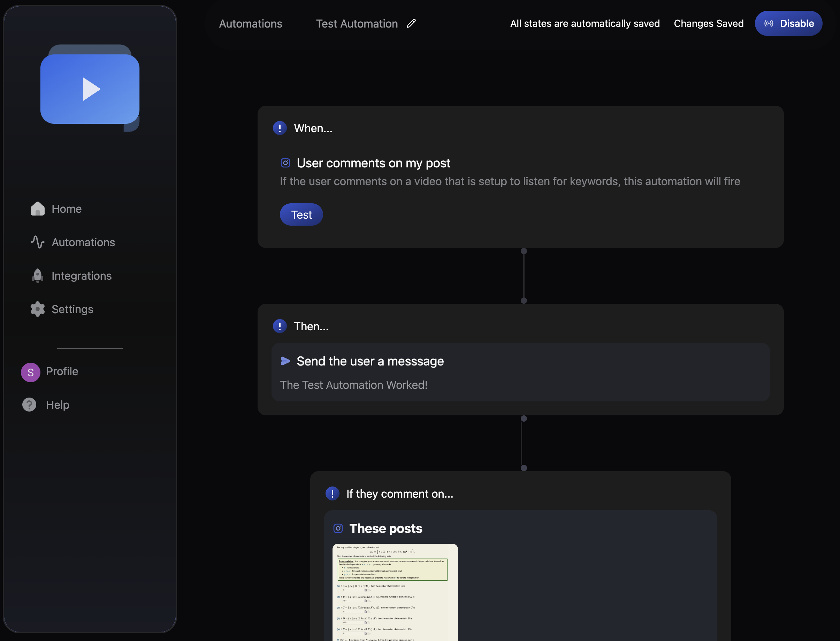Click the Help question mark icon
Image resolution: width=840 pixels, height=641 pixels.
click(29, 405)
